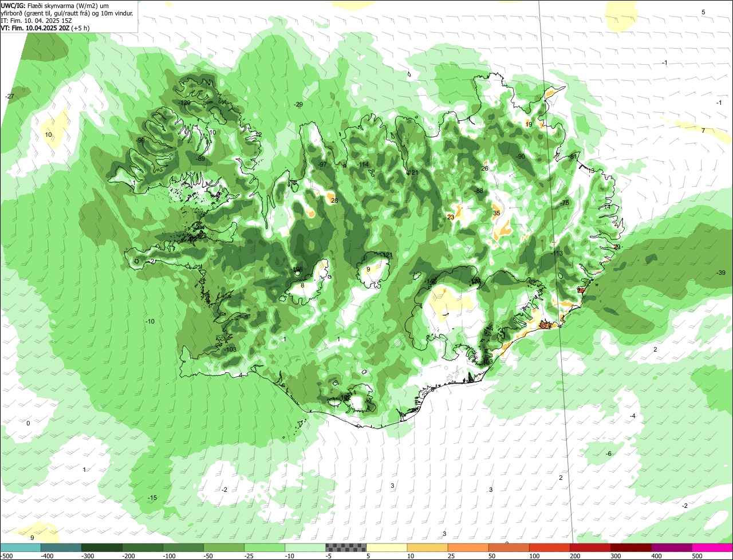Image resolution: width=733 pixels, height=560 pixels.
Task: Click the '-97' value on the map
Action: pyautogui.click(x=322, y=164)
